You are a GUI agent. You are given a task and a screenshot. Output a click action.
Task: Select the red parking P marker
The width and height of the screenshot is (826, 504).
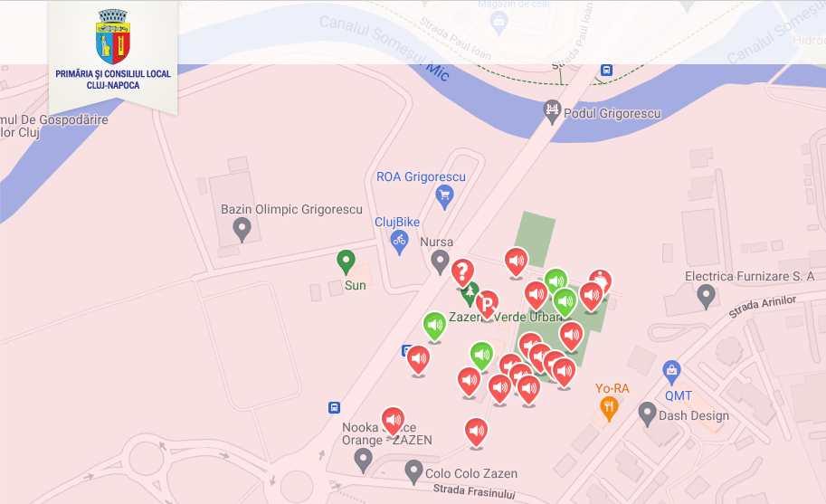[x=488, y=304]
